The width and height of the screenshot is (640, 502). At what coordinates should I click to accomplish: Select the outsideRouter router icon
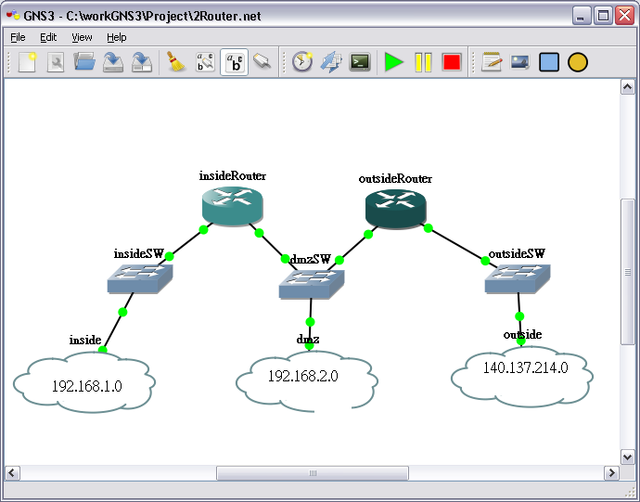pyautogui.click(x=396, y=209)
